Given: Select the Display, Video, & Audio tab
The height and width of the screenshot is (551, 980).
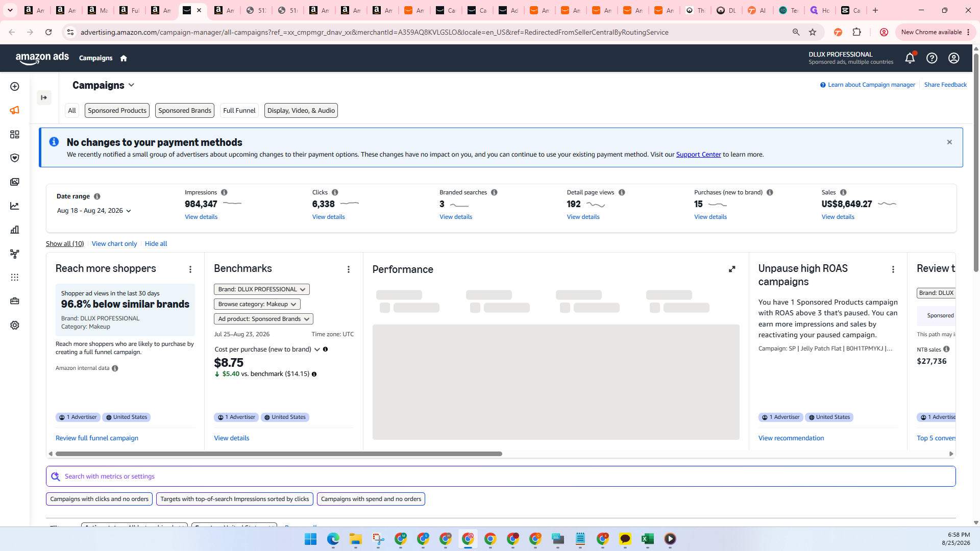Looking at the screenshot, I should point(301,111).
